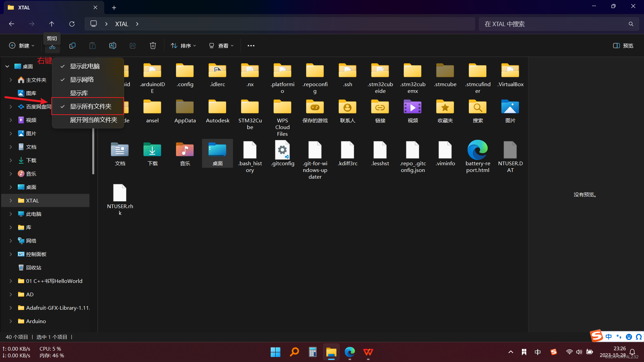Uncheck 显示所有文件夹 menu option
Screen dimensions: 644x362
[x=90, y=107]
